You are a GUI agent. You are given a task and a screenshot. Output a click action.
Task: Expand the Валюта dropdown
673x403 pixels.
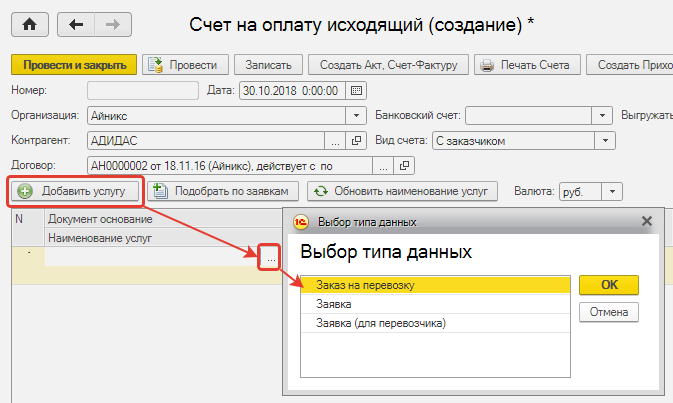612,191
